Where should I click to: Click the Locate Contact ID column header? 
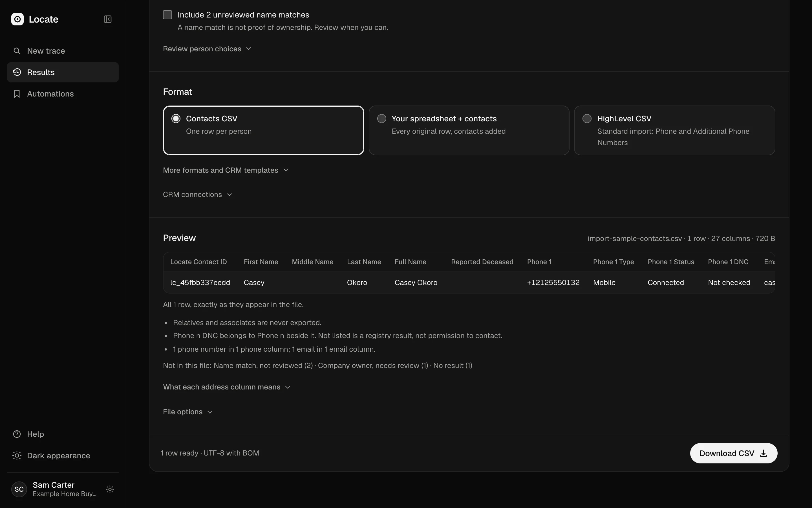click(x=198, y=262)
